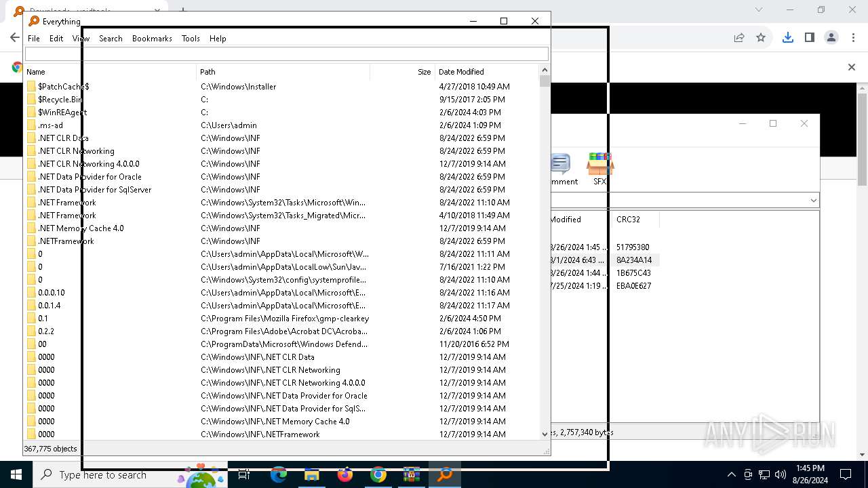Open the Help menu in Everything
This screenshot has width=868, height=488.
218,39
